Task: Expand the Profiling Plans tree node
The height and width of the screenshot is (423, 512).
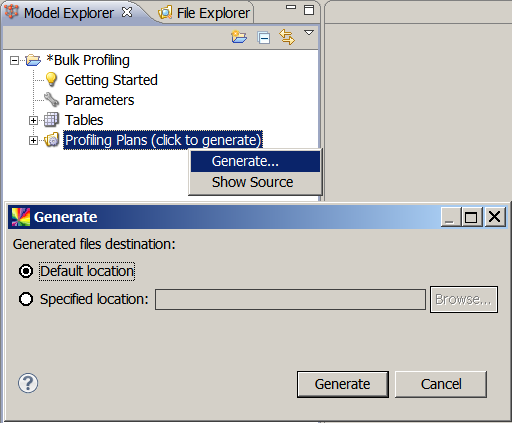Action: pos(33,140)
